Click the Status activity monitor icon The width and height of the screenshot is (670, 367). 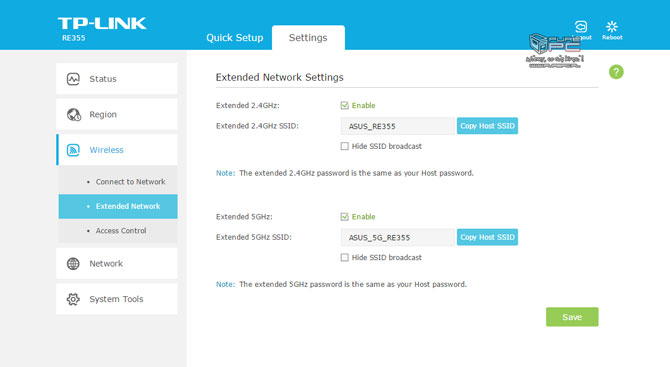73,79
